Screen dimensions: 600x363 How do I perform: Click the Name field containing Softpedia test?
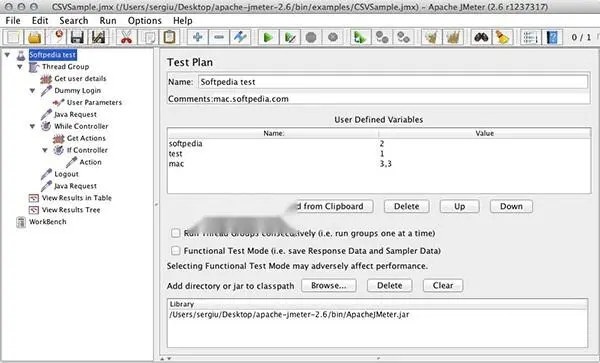pos(393,81)
